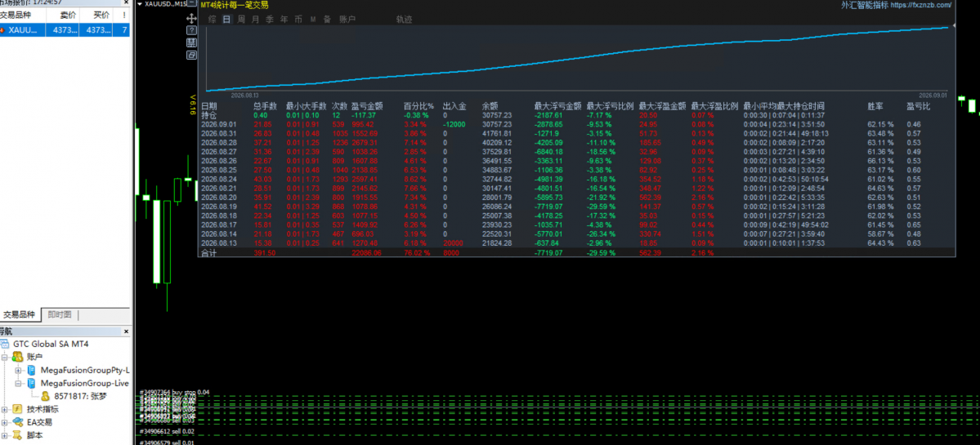Select the 季 quarterly view tab

click(x=270, y=20)
